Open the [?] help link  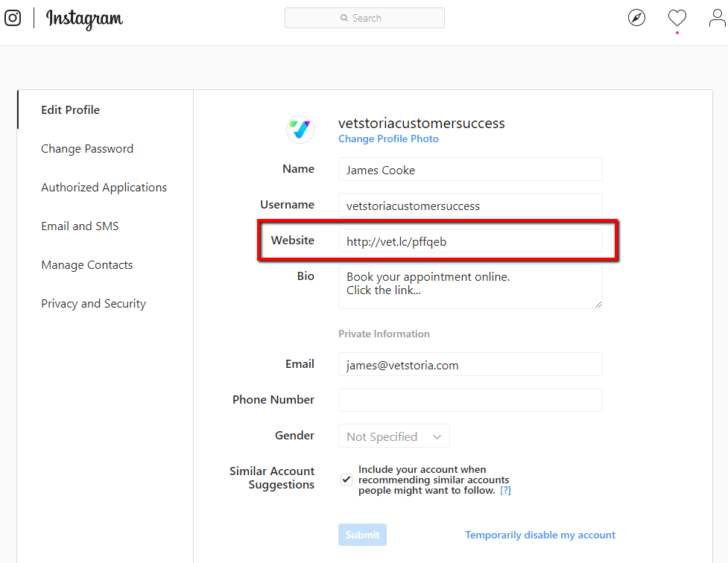tap(505, 491)
